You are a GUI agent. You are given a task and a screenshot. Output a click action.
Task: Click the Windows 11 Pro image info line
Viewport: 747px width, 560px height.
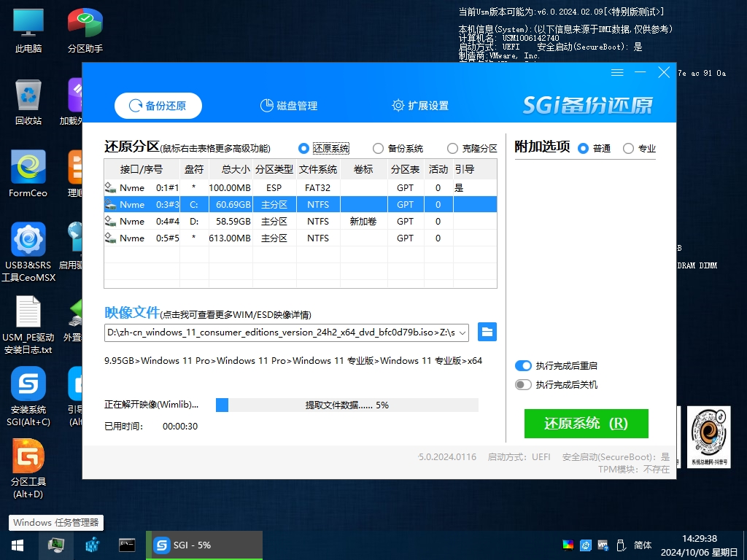pos(293,360)
